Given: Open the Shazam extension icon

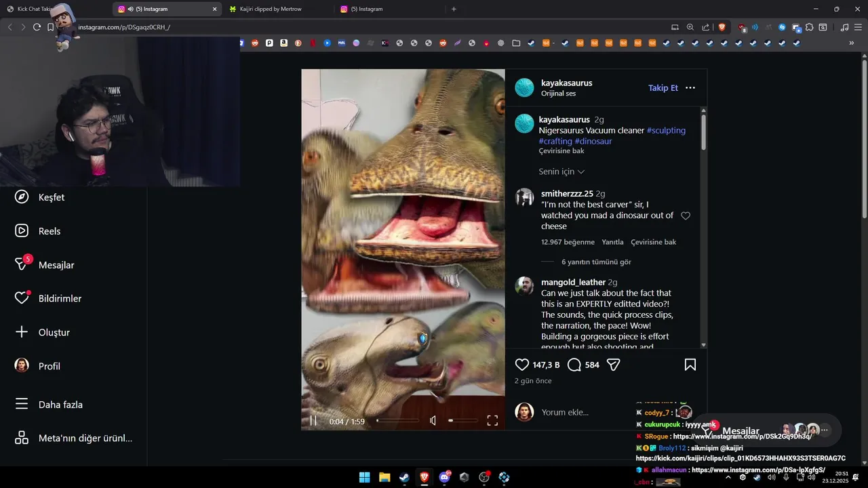Looking at the screenshot, I should coord(782,27).
